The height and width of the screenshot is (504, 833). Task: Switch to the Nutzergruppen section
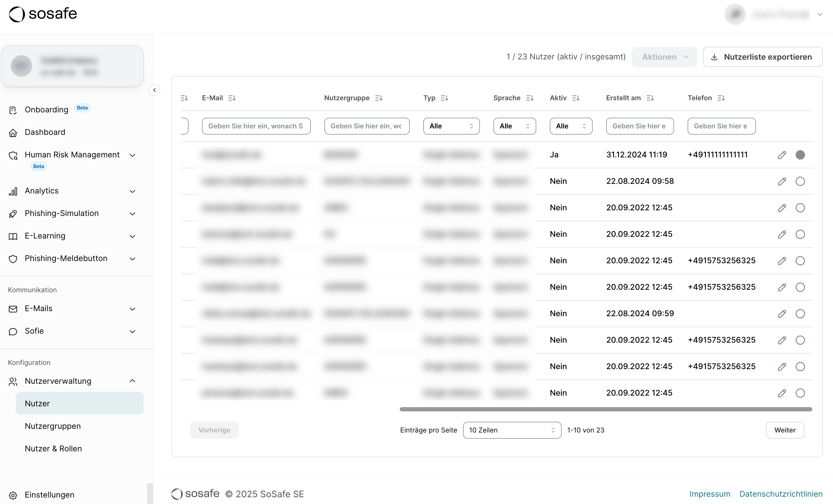[x=53, y=426]
